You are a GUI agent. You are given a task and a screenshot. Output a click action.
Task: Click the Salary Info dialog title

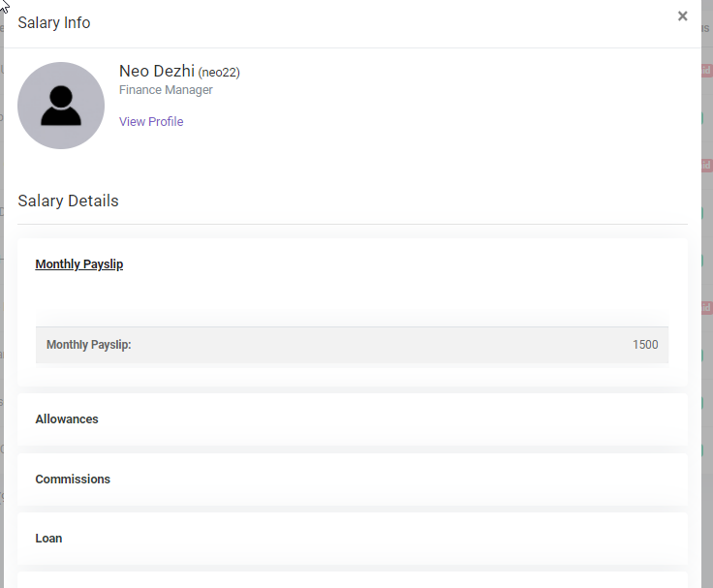(x=54, y=22)
